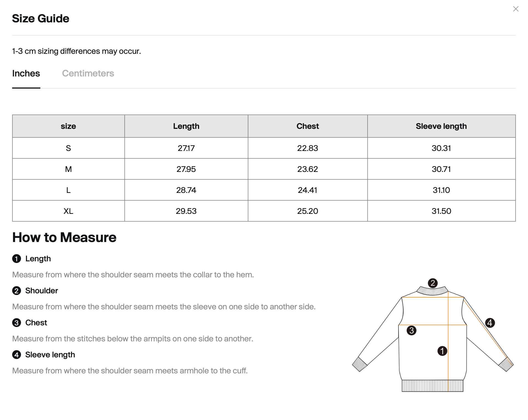Click the 22.83 chest value for size S
The height and width of the screenshot is (420, 528).
[x=308, y=148]
